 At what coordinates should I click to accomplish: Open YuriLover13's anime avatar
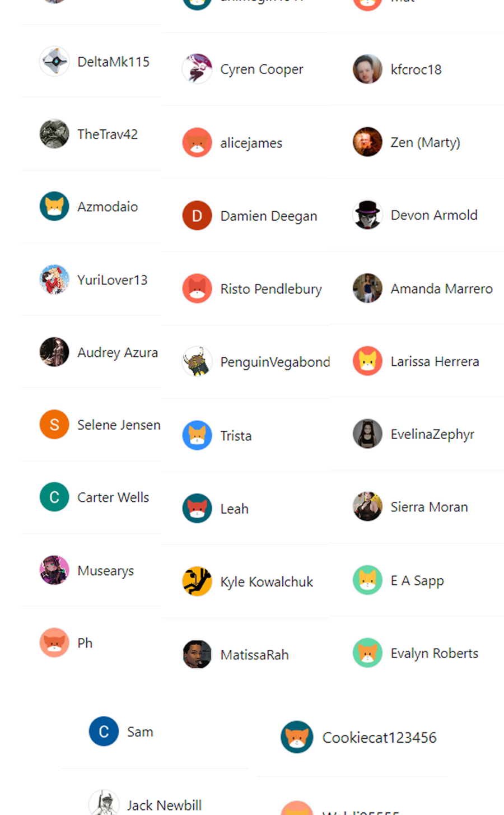coord(54,280)
